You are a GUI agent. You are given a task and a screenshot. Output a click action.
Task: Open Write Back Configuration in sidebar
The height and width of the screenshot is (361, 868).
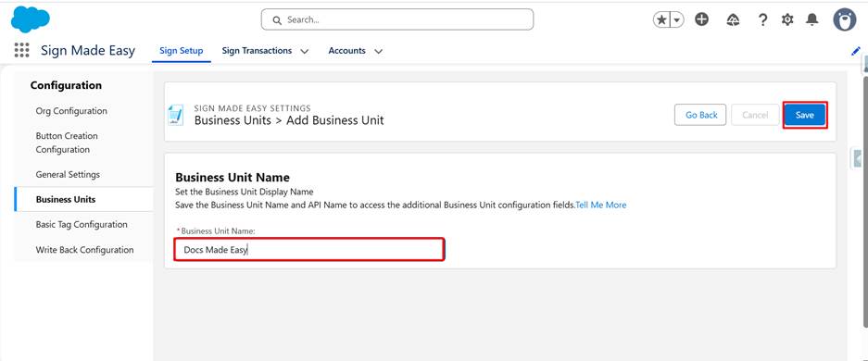83,250
